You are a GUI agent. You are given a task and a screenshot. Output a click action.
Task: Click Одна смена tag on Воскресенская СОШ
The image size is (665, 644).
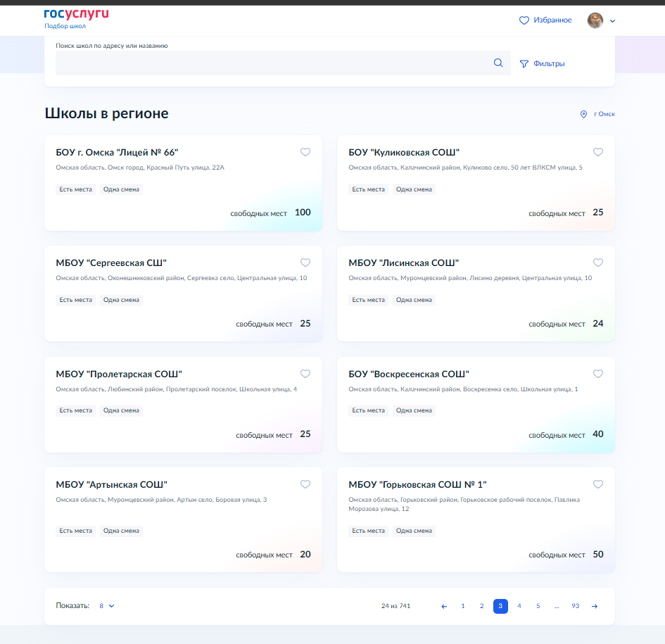tap(414, 410)
